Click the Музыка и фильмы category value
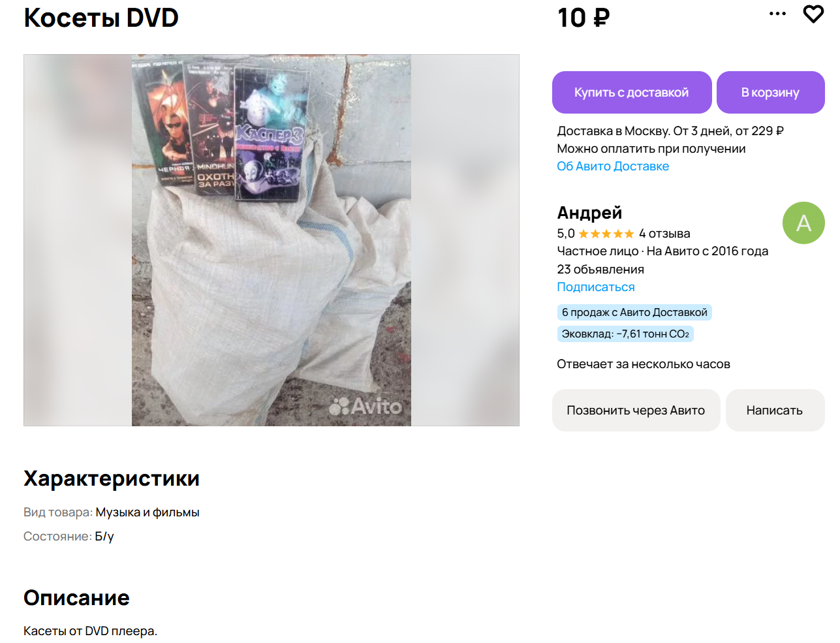 [148, 512]
